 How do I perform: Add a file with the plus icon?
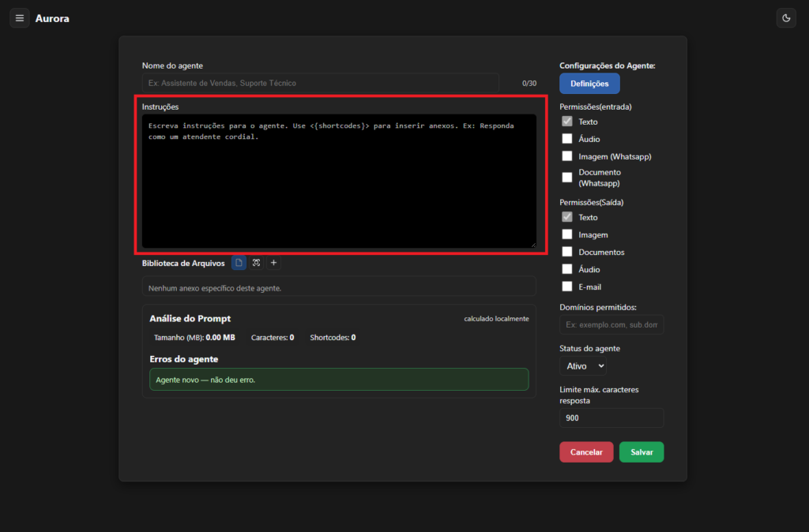[x=273, y=263]
